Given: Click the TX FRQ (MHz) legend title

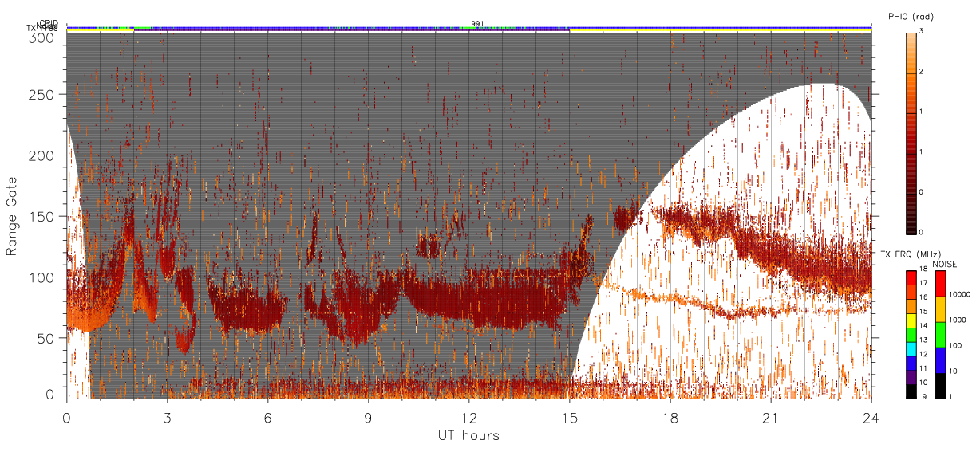Looking at the screenshot, I should coord(911,254).
